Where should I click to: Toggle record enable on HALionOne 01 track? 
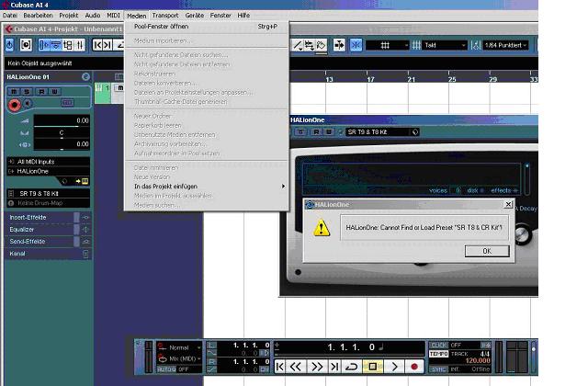coord(15,105)
